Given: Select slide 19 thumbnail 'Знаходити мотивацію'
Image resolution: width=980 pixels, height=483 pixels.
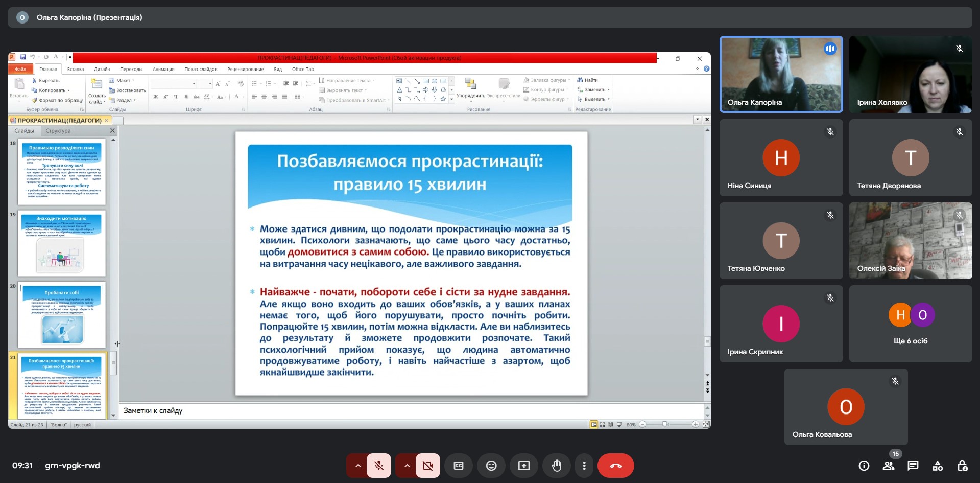Looking at the screenshot, I should (x=61, y=243).
